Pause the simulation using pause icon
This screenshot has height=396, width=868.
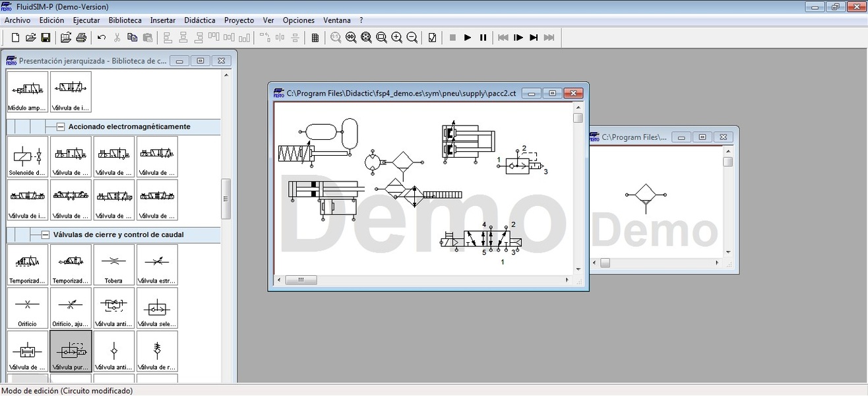[483, 38]
